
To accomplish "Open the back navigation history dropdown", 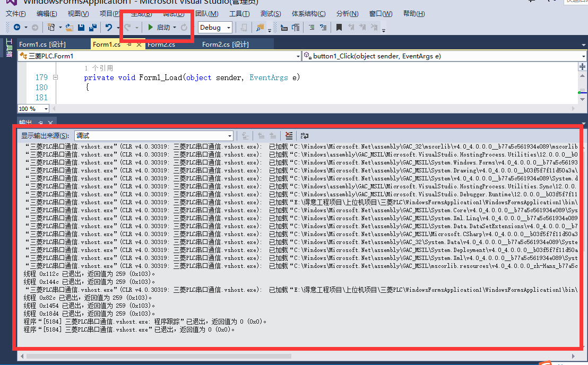I will [x=26, y=28].
